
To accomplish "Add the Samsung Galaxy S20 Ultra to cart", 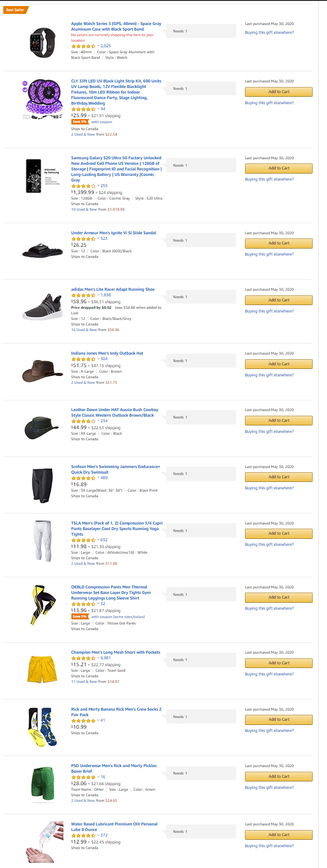I will click(279, 169).
